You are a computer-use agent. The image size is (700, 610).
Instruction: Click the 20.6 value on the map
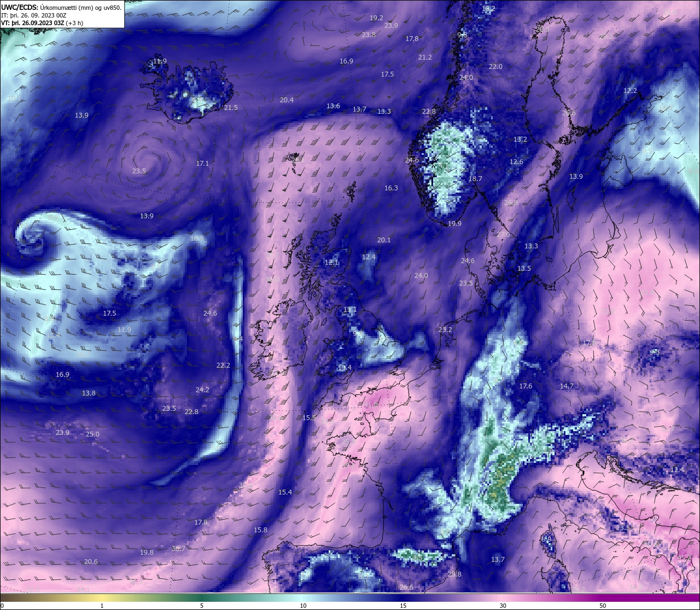pos(91,562)
